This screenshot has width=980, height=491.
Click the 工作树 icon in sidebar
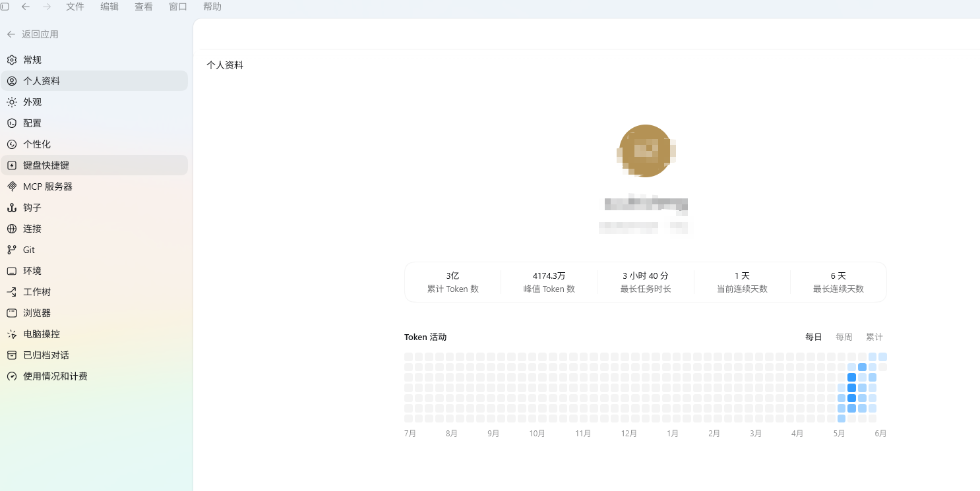coord(11,292)
